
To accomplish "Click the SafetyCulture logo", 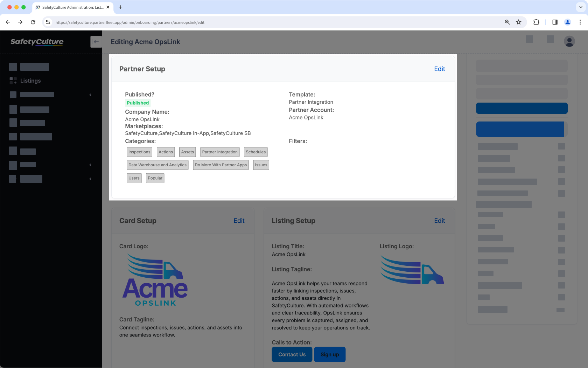I will pyautogui.click(x=37, y=42).
